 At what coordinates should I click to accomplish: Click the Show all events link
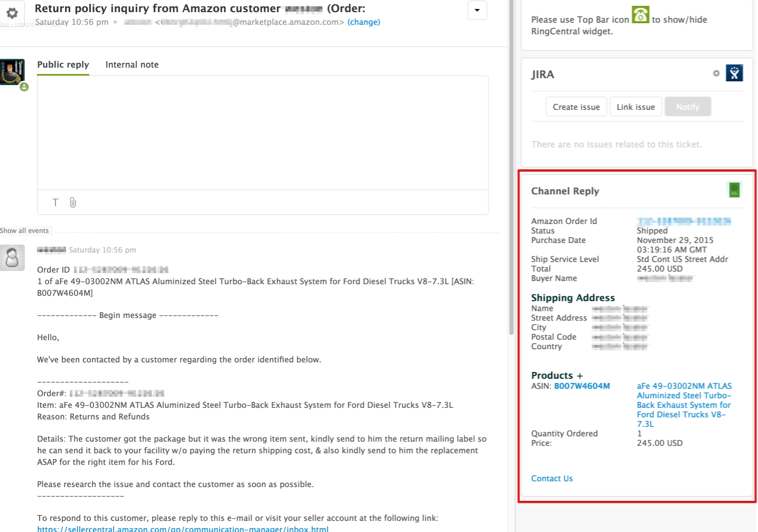pyautogui.click(x=24, y=231)
